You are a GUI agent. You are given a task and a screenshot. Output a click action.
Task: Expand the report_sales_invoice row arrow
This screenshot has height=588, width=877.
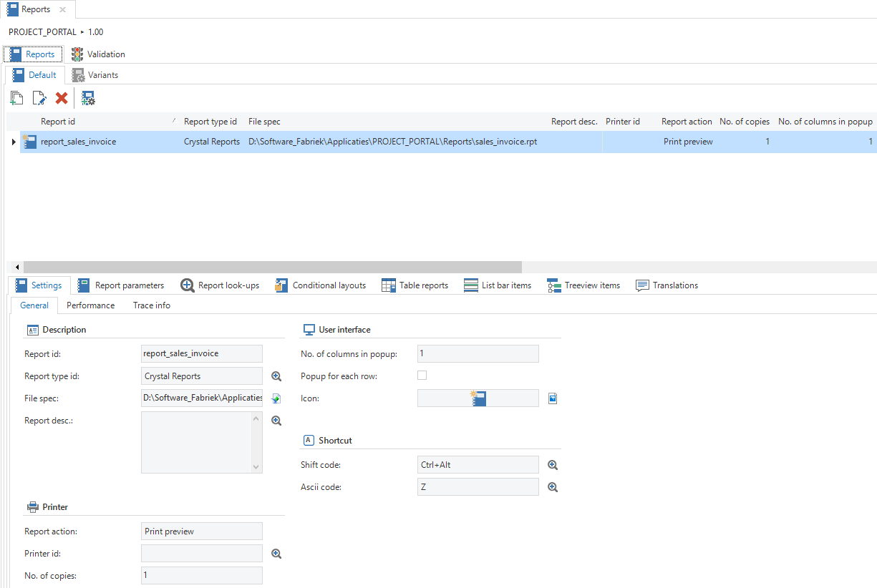pos(13,142)
